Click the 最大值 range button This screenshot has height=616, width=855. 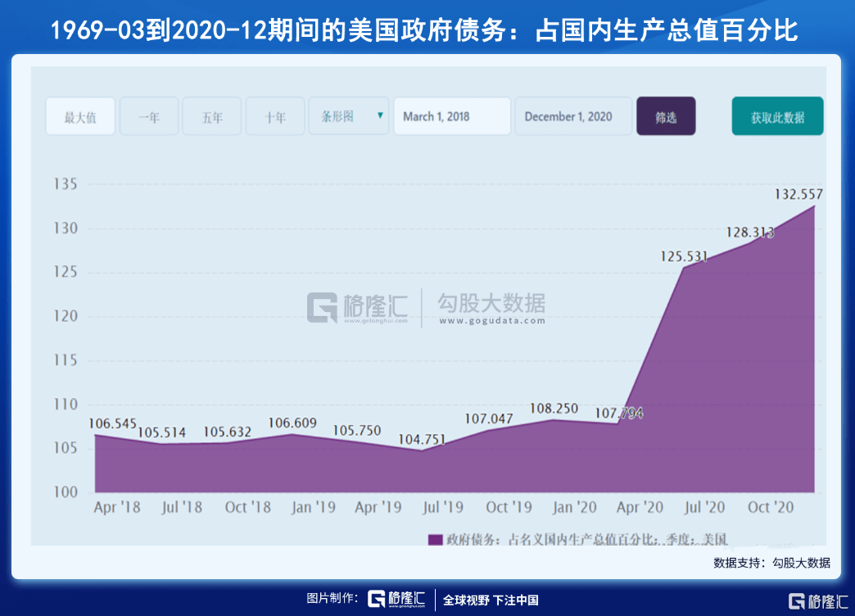coord(80,116)
